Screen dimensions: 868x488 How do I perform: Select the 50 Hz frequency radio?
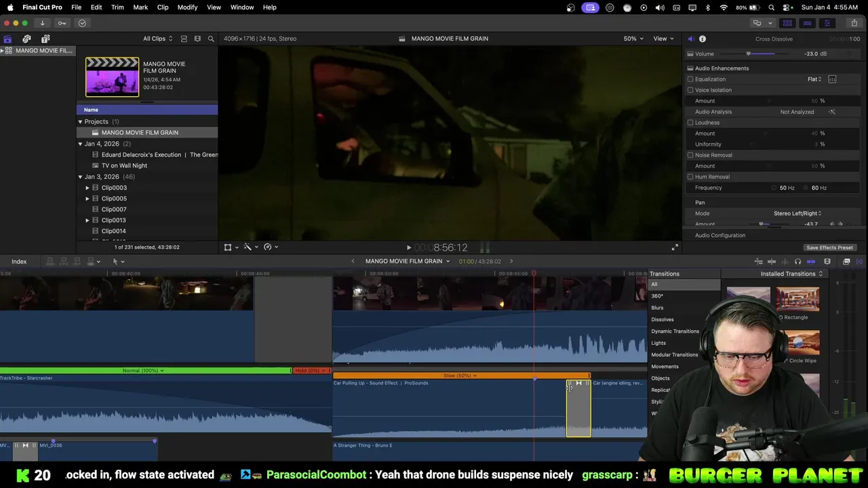(774, 188)
